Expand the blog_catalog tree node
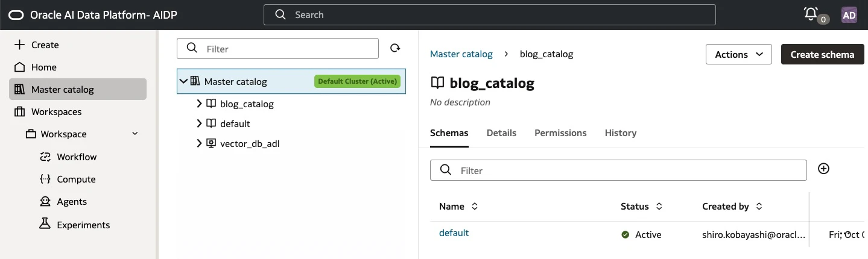Image resolution: width=868 pixels, height=259 pixels. point(199,104)
